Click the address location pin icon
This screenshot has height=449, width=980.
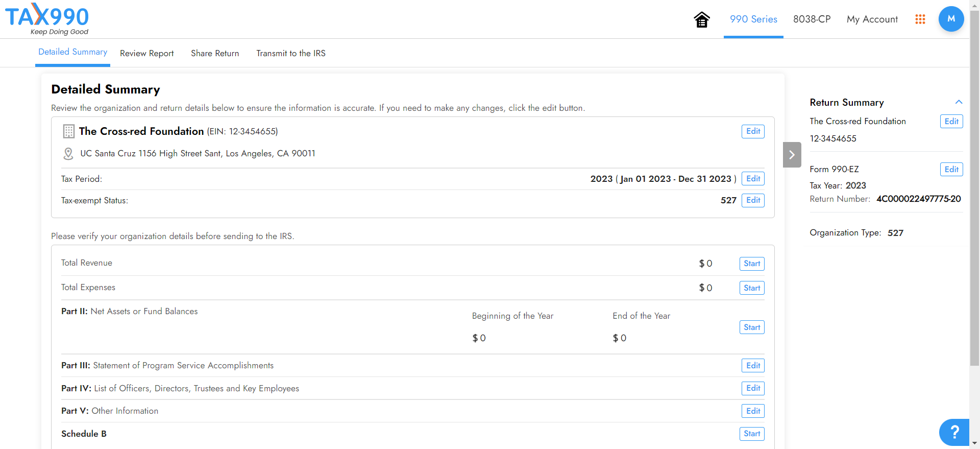pyautogui.click(x=68, y=153)
